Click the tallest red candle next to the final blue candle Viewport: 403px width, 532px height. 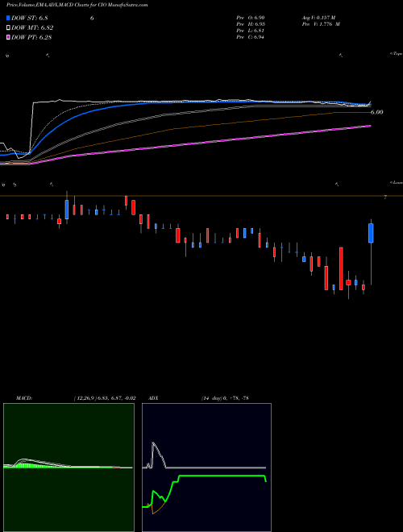tap(341, 268)
